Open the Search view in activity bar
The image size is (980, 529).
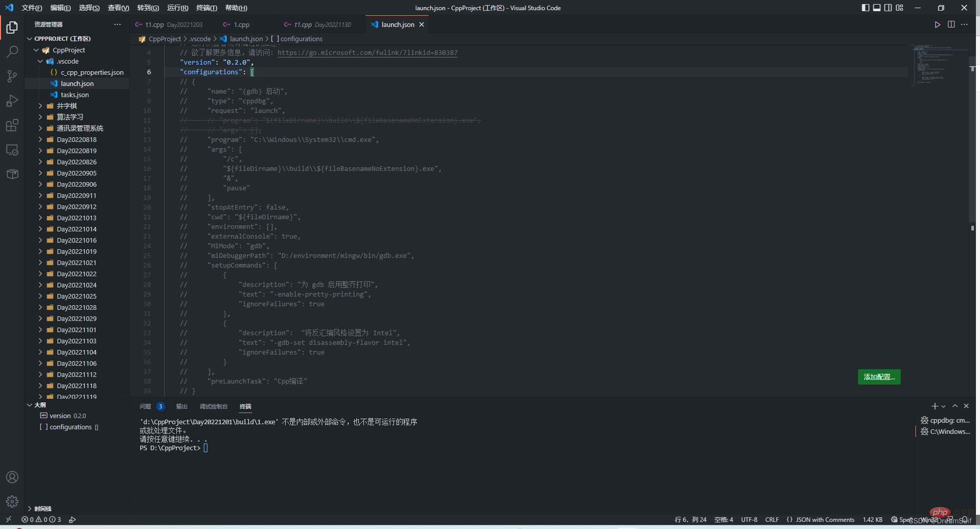pyautogui.click(x=12, y=51)
